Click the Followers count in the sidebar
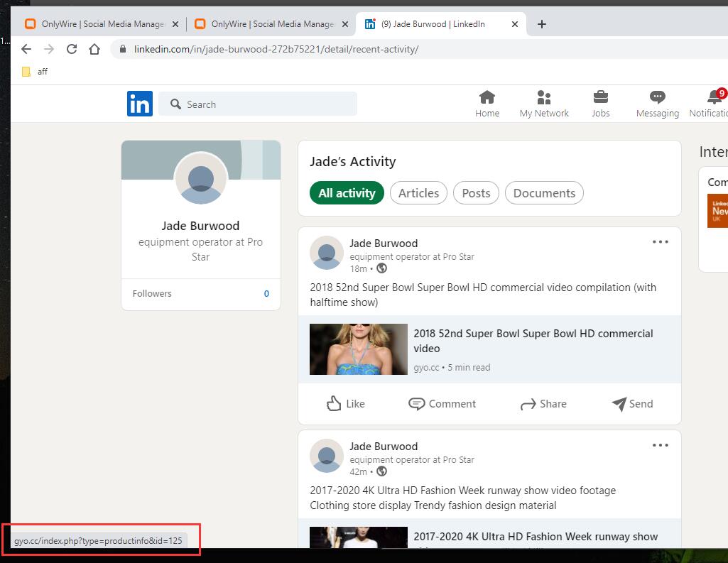 point(266,293)
